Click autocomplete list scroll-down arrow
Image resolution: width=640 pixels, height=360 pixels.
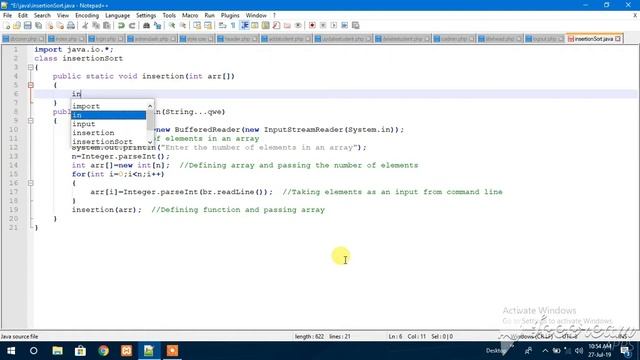tap(150, 142)
